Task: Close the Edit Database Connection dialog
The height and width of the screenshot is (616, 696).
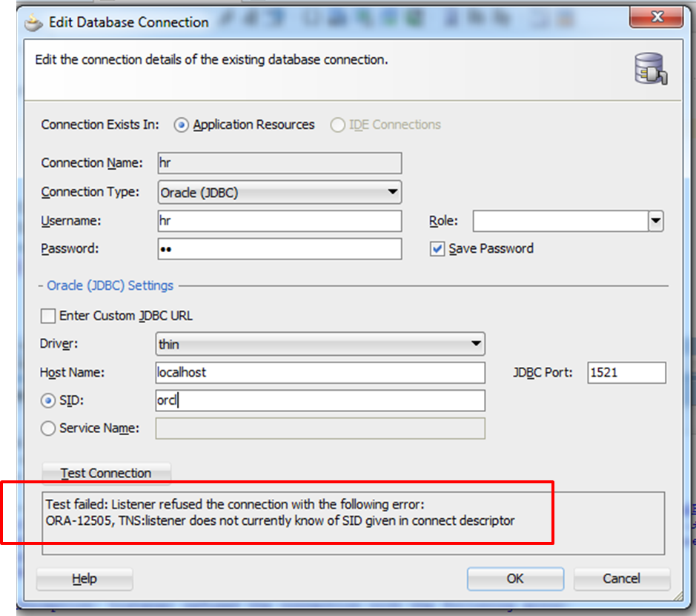Action: click(656, 16)
